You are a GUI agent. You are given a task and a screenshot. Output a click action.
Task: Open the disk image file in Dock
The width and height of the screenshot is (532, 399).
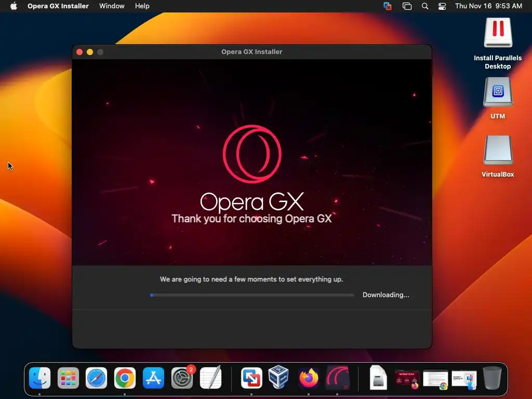[378, 378]
